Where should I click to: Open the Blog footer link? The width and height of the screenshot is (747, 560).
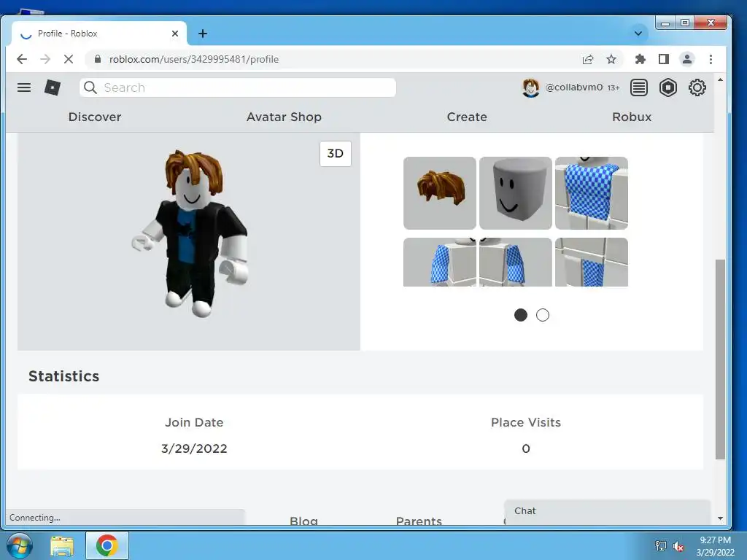pyautogui.click(x=303, y=521)
